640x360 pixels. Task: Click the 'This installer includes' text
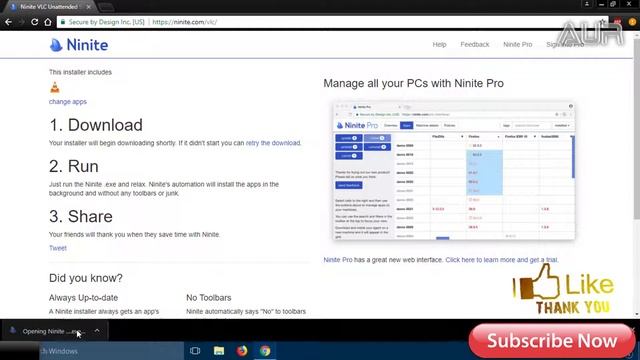[80, 72]
